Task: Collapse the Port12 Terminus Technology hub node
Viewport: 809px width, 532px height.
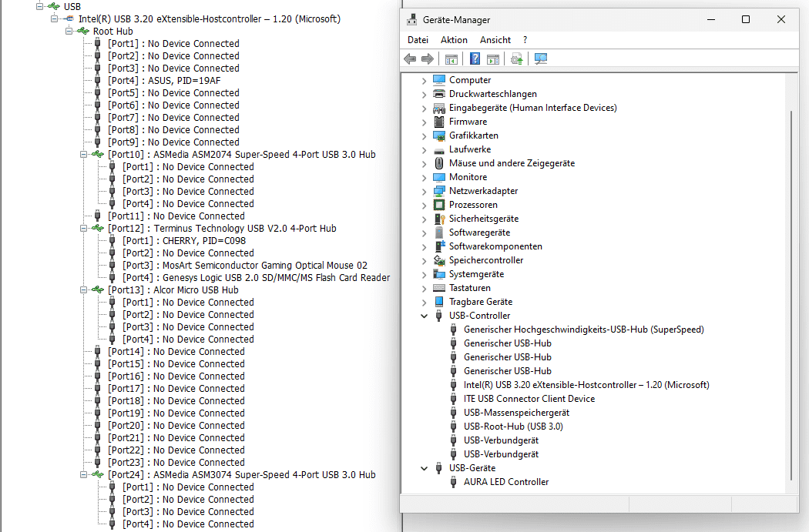Action: pyautogui.click(x=83, y=229)
